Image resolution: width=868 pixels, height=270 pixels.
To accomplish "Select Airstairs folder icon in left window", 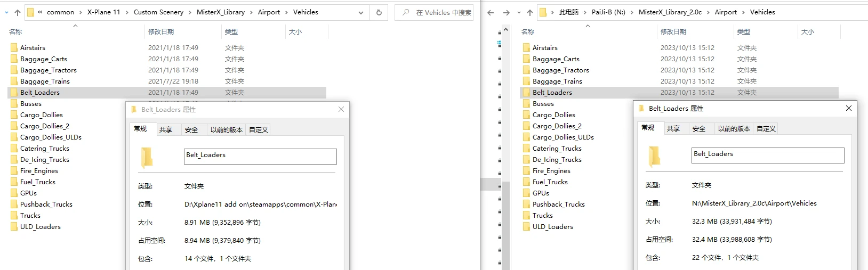I will tap(14, 47).
